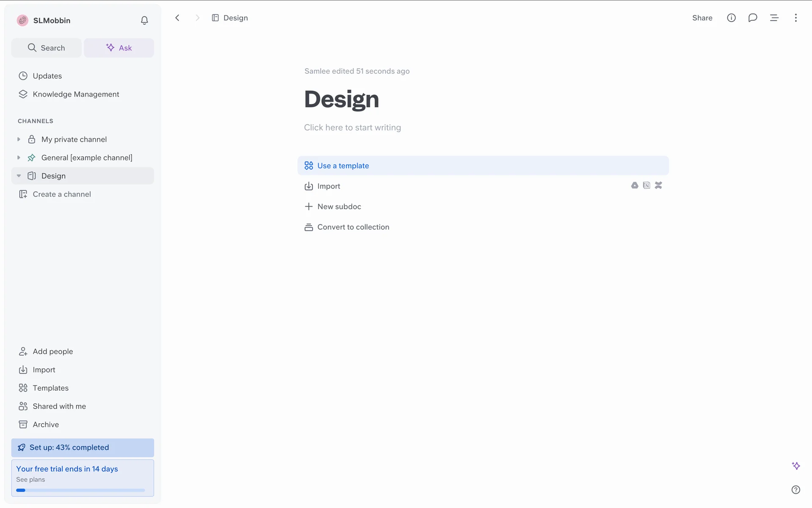Import from Confluence icon
The width and height of the screenshot is (812, 508).
(658, 185)
